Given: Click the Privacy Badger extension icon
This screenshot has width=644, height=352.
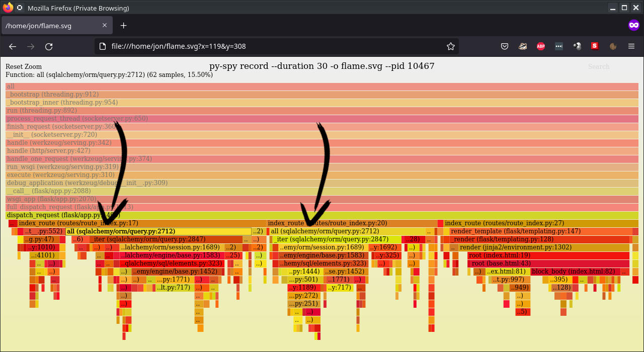Looking at the screenshot, I should (523, 46).
